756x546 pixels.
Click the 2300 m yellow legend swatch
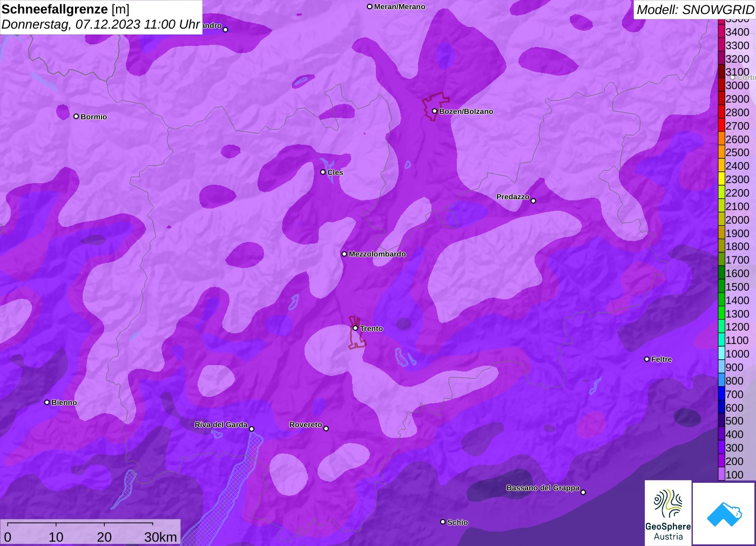[x=721, y=179]
